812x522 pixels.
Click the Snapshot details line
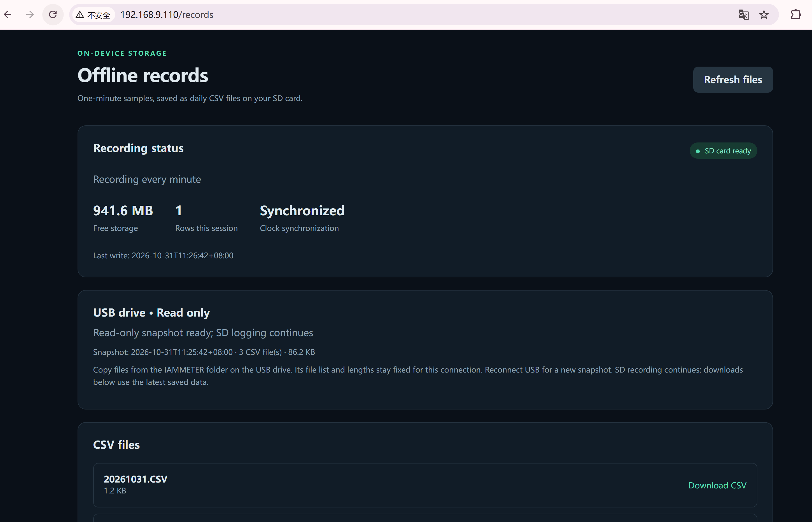204,352
